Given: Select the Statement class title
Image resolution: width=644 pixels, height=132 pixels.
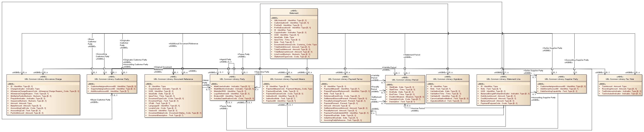Looking at the screenshot, I should pos(294,13).
